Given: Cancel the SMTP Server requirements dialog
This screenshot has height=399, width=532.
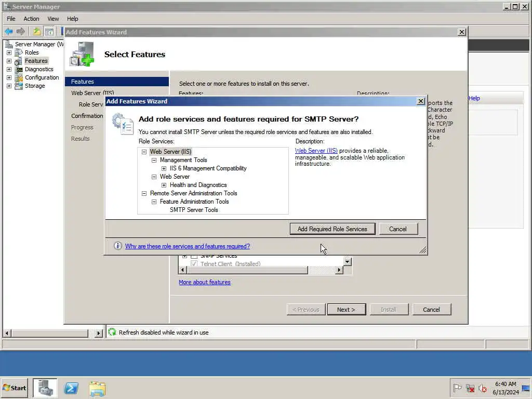Looking at the screenshot, I should pyautogui.click(x=398, y=229).
